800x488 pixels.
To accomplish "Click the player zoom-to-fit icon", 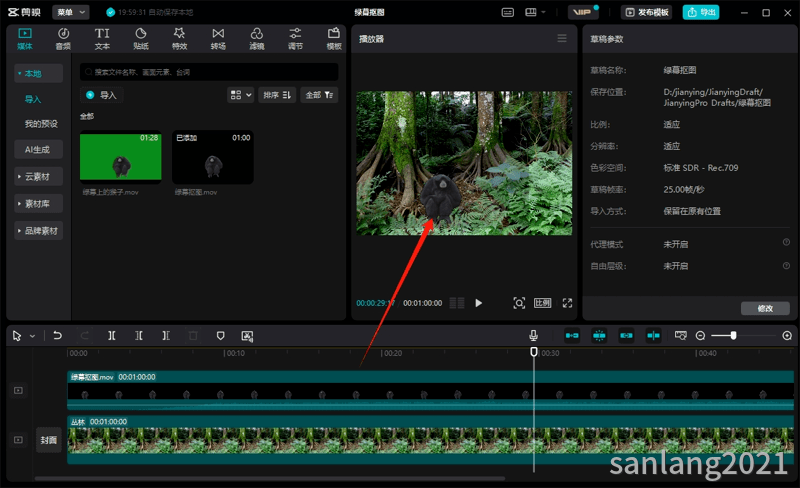I will coord(519,303).
